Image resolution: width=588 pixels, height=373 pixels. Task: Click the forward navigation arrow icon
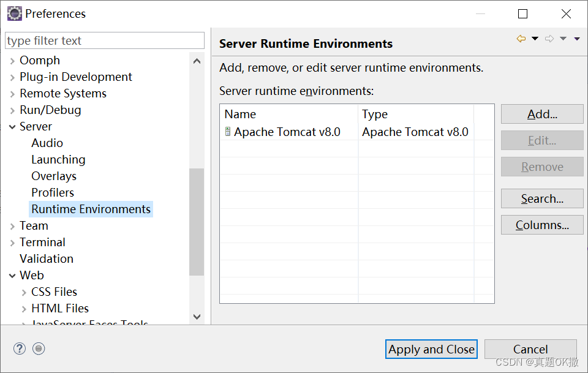549,39
